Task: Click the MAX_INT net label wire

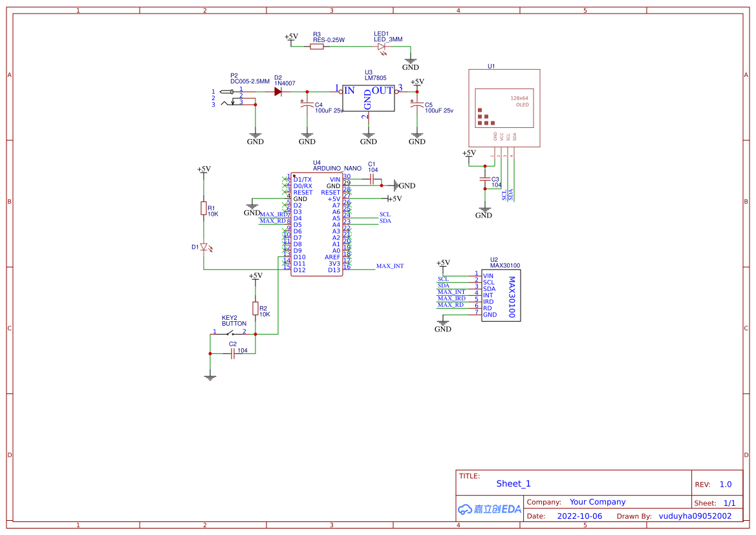Action: [391, 266]
